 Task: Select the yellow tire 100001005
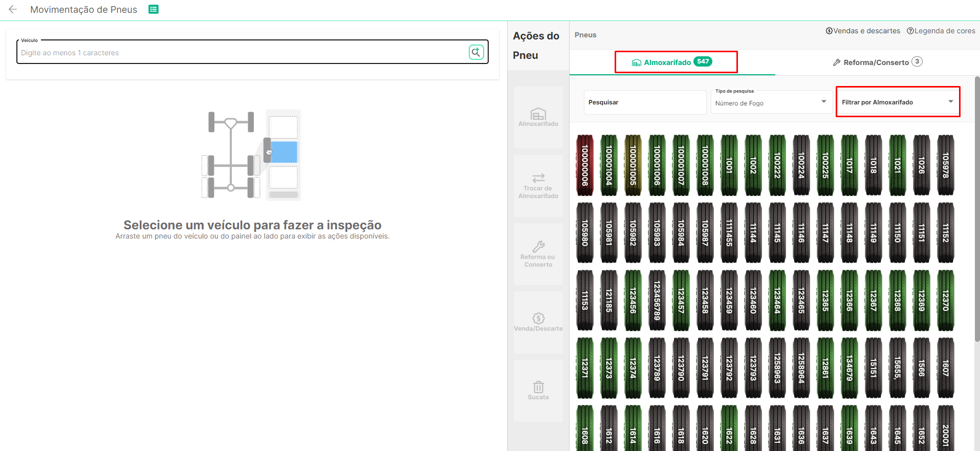pyautogui.click(x=633, y=165)
